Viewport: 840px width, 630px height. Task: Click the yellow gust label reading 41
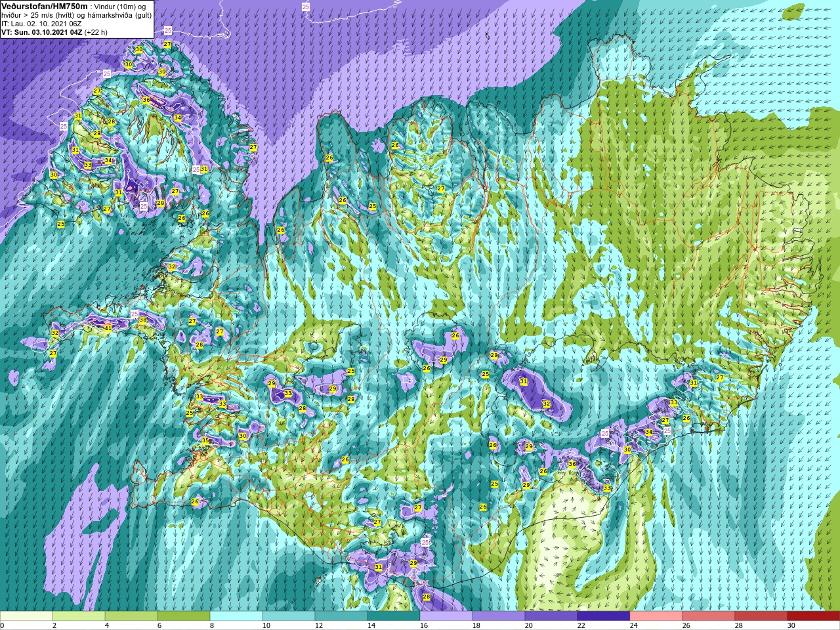[108, 327]
